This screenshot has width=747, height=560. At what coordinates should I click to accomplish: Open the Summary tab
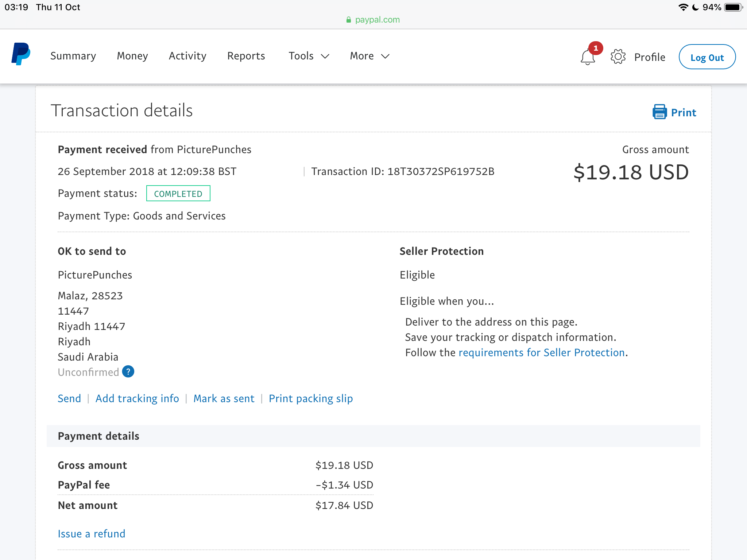(73, 56)
